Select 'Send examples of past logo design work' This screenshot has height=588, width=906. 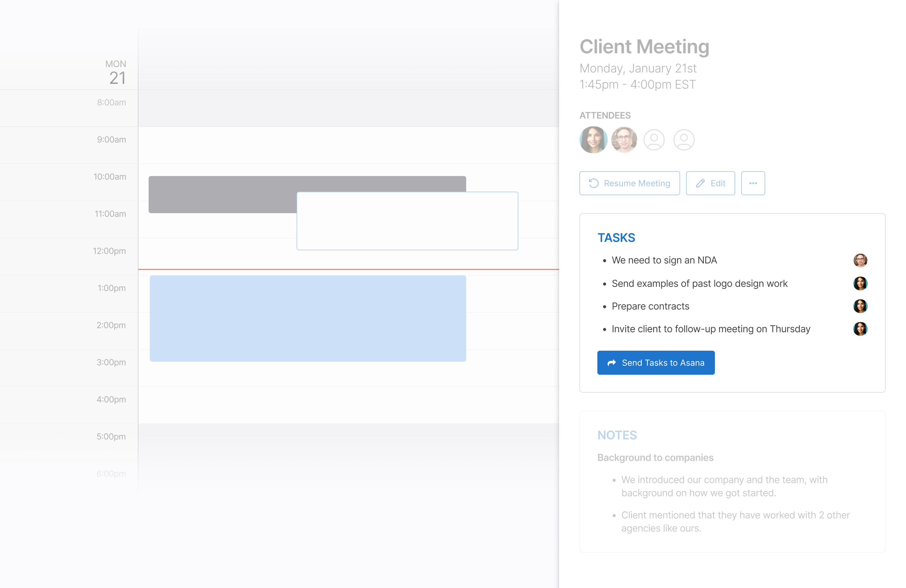tap(699, 284)
